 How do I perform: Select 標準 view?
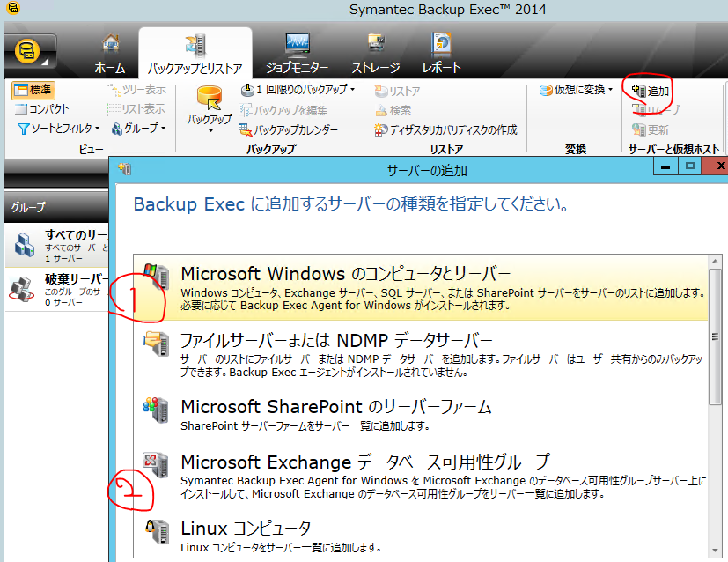pyautogui.click(x=33, y=90)
